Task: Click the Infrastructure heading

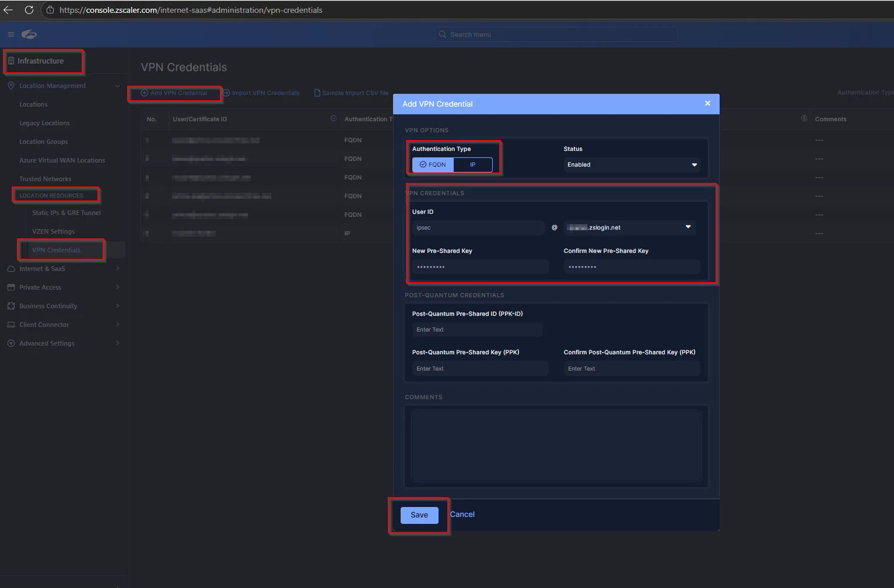Action: point(40,61)
